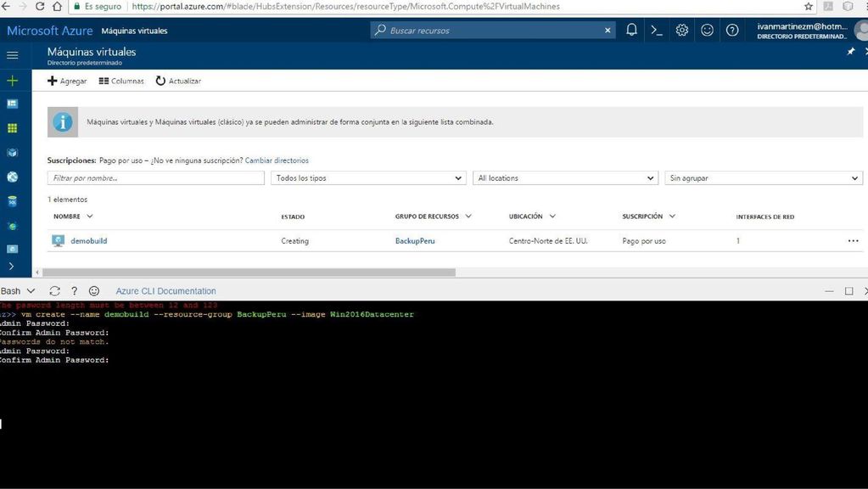868x489 pixels.
Task: Click the green plus create resource icon
Action: coord(12,81)
